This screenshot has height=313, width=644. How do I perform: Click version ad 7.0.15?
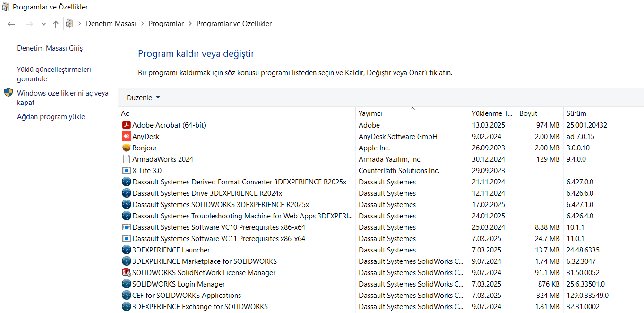coord(580,137)
